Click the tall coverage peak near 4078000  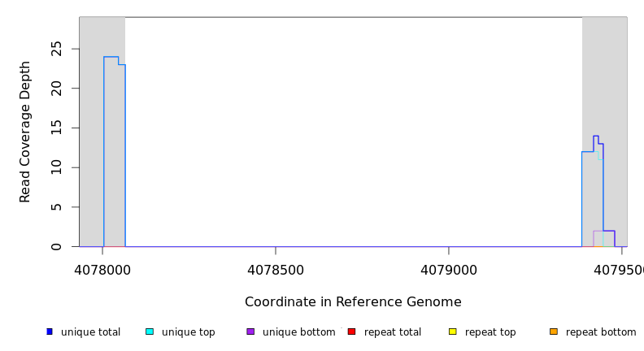[x=111, y=58]
